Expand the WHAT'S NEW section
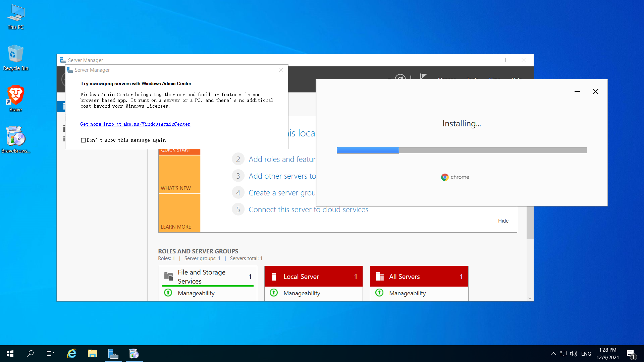 coord(176,188)
